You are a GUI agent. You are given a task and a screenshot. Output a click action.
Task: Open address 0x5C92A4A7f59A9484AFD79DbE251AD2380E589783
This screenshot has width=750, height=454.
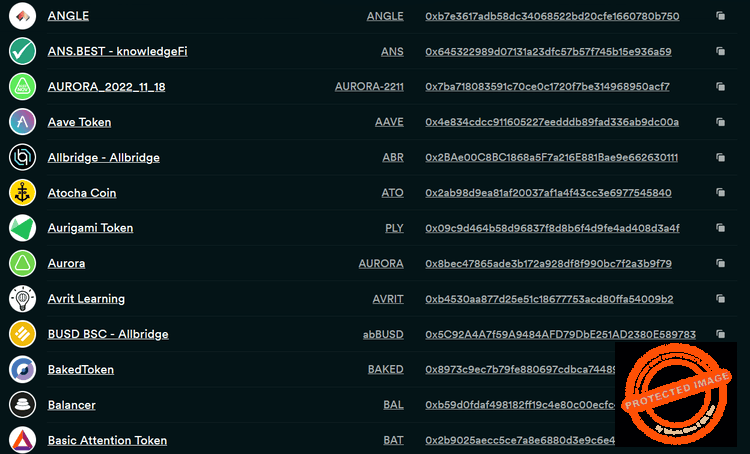[x=561, y=334]
